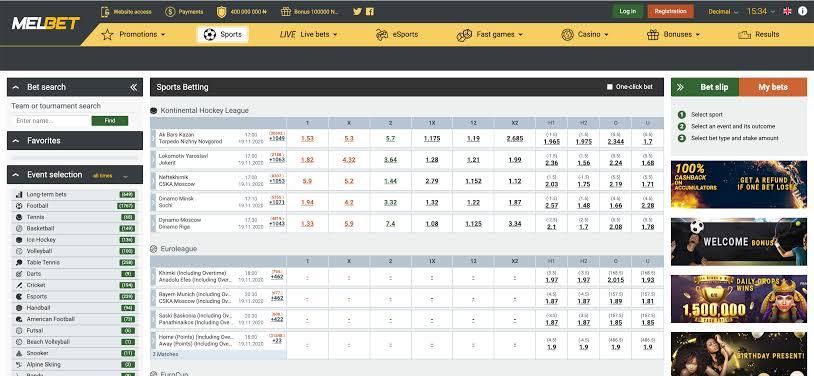Select odds 4.32 draw for Lokomotiv Yaroslavl
The height and width of the screenshot is (376, 814).
pyautogui.click(x=349, y=160)
